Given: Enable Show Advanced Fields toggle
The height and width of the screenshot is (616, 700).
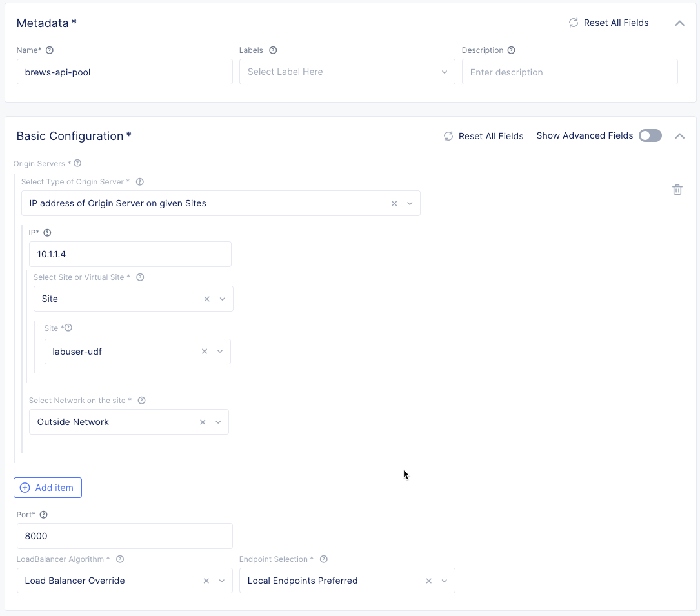Looking at the screenshot, I should (x=650, y=135).
